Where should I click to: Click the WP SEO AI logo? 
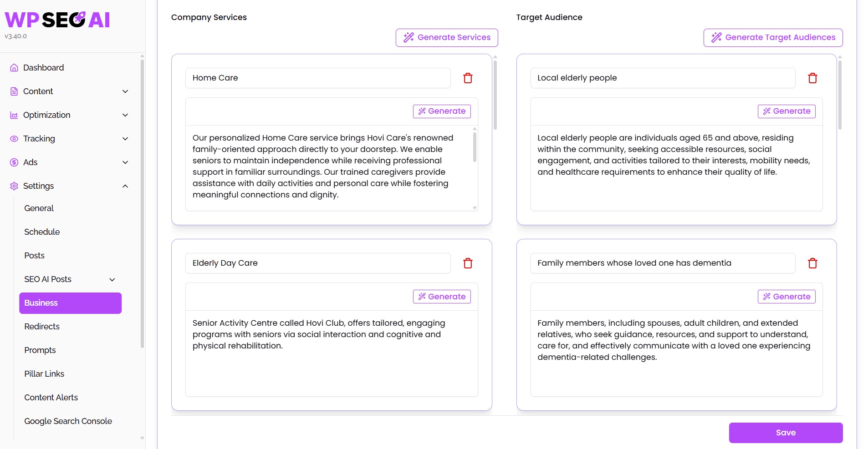(57, 20)
